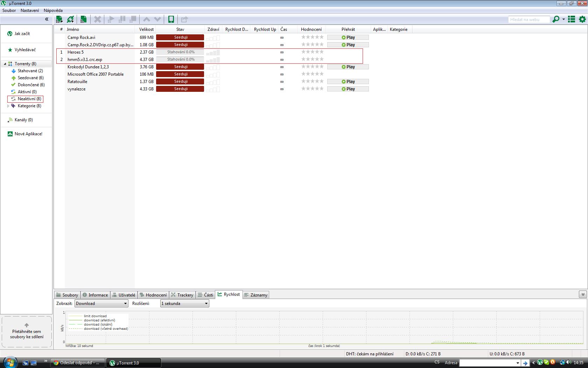Sort by the Stav column header
Screen dimensions: 588x368
click(180, 29)
